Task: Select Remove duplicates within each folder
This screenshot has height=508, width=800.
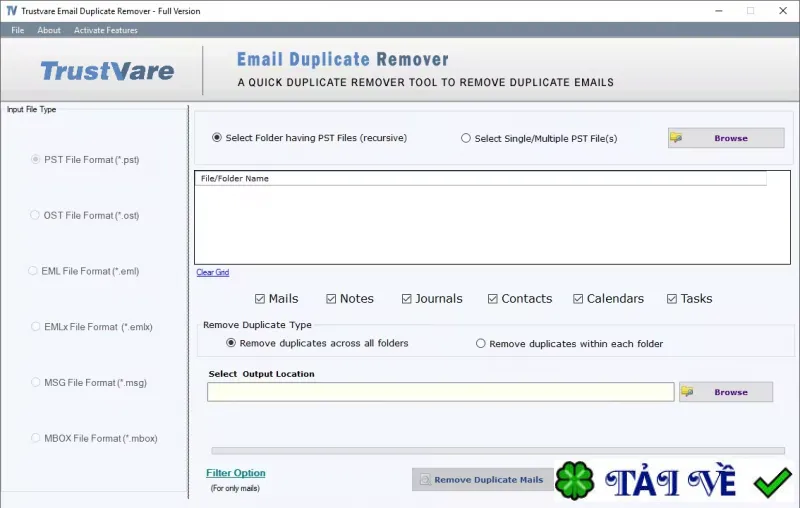Action: [569, 344]
